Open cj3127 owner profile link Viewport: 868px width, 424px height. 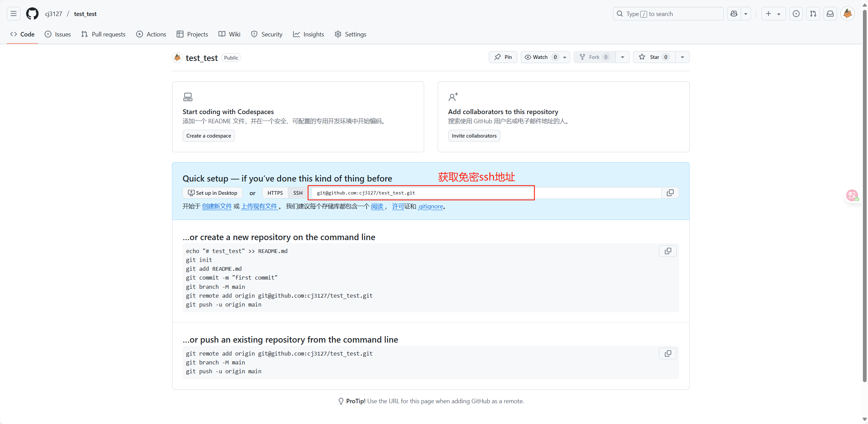[53, 14]
